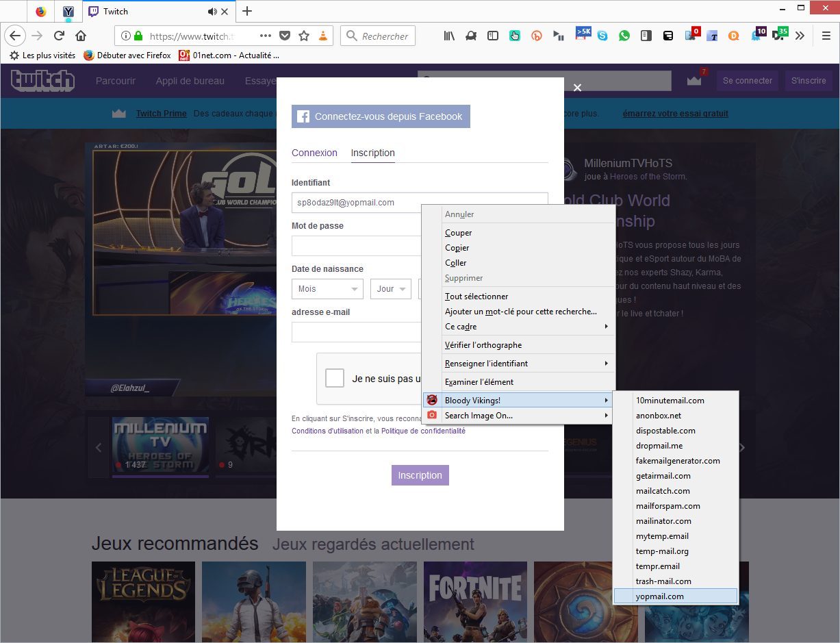The height and width of the screenshot is (643, 840).
Task: Click the extension icon with red 0 badge
Action: (692, 34)
